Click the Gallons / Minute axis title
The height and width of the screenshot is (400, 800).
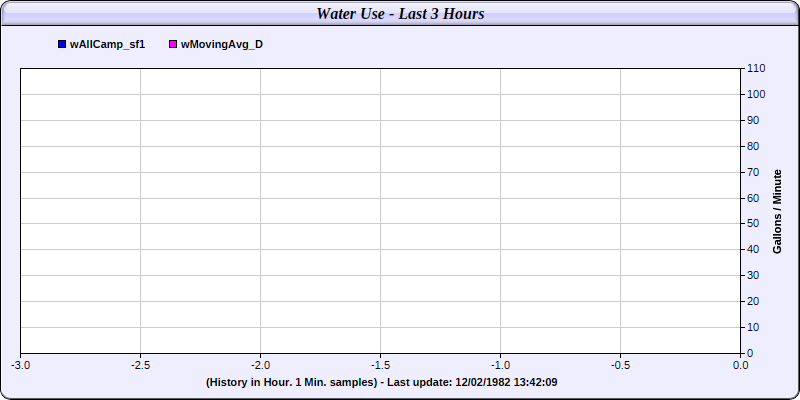click(777, 211)
